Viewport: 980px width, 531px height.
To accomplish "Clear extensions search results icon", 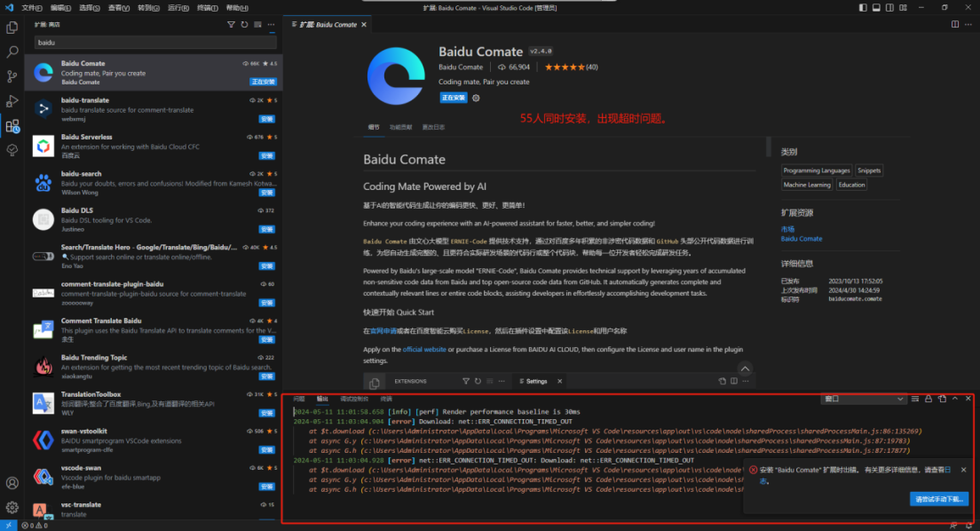I will pos(257,24).
